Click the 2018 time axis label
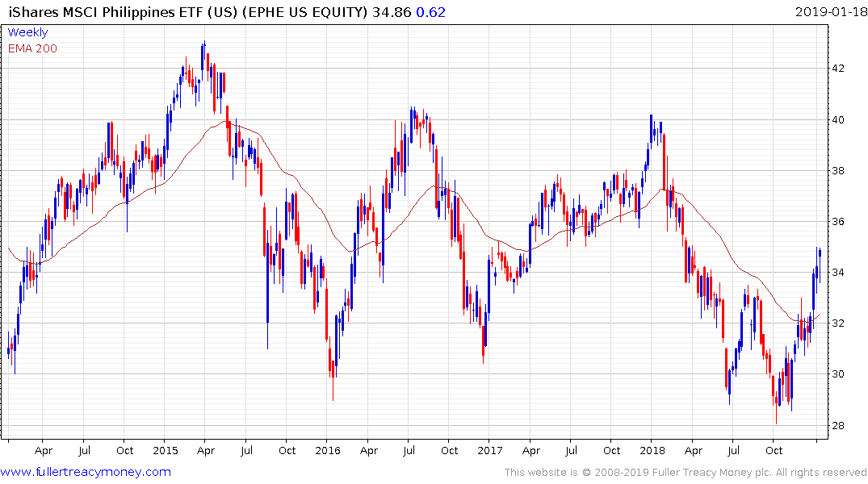This screenshot has height=484, width=868. [652, 450]
